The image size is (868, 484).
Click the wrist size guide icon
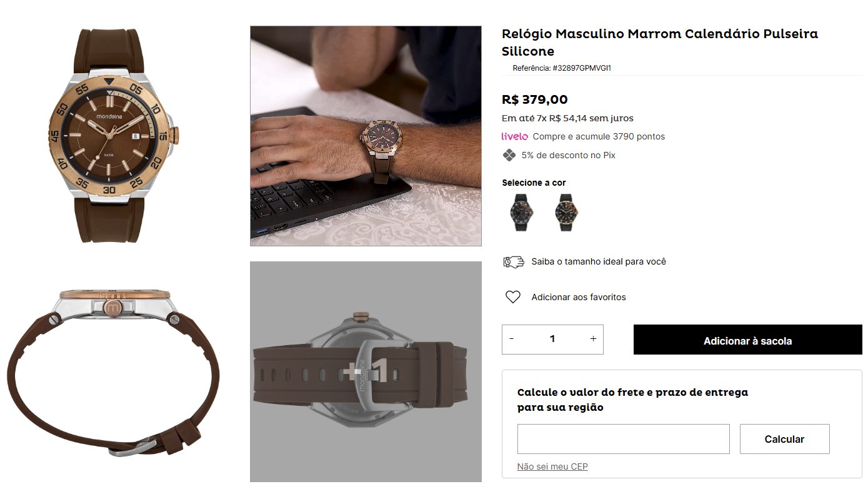point(513,262)
